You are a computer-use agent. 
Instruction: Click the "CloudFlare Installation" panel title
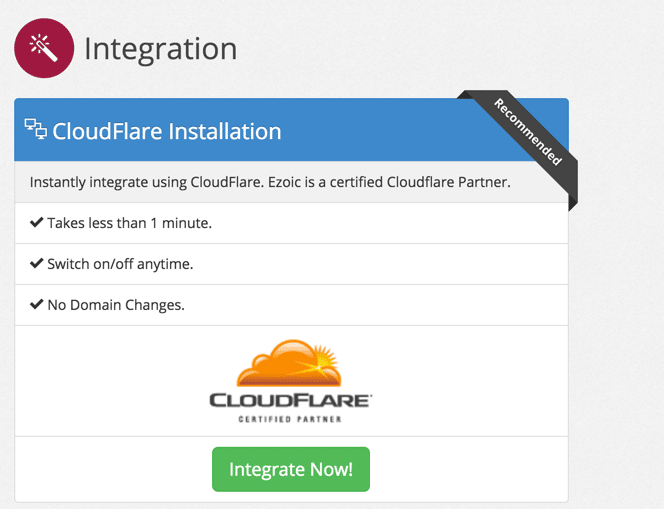click(166, 131)
